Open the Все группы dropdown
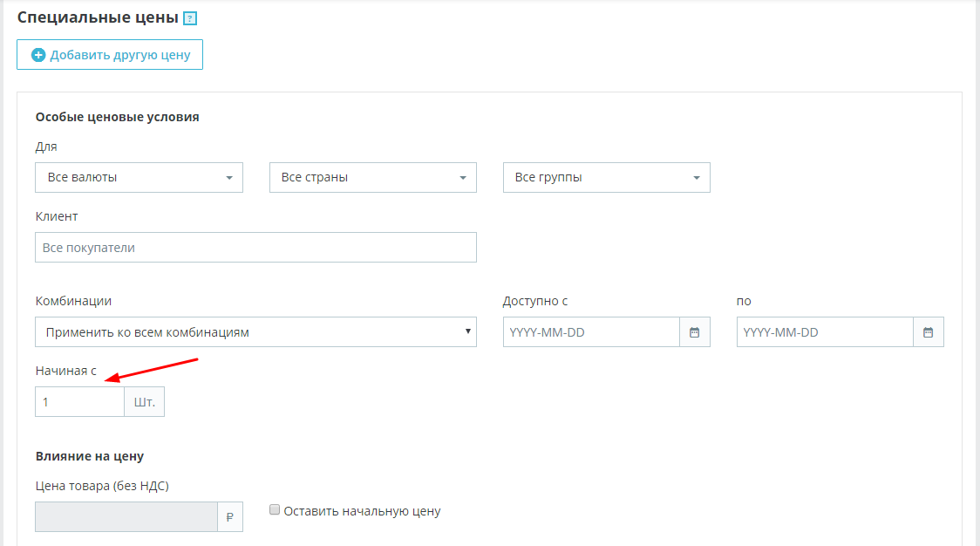980x546 pixels. pos(606,177)
